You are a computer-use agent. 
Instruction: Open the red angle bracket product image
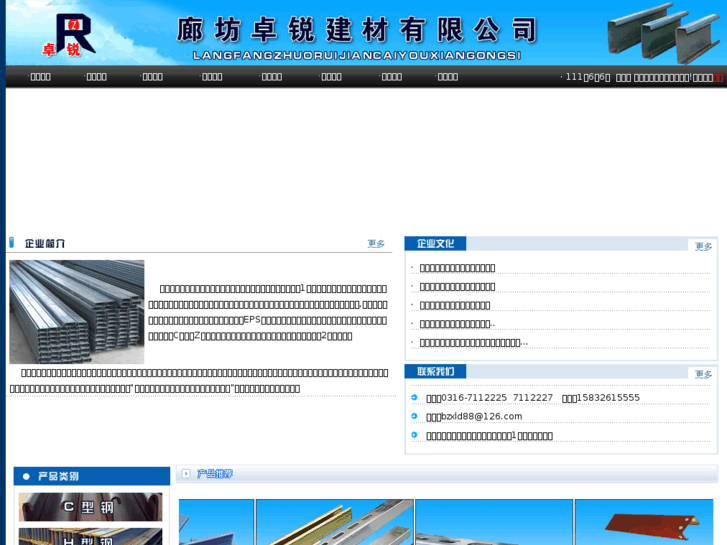(644, 522)
